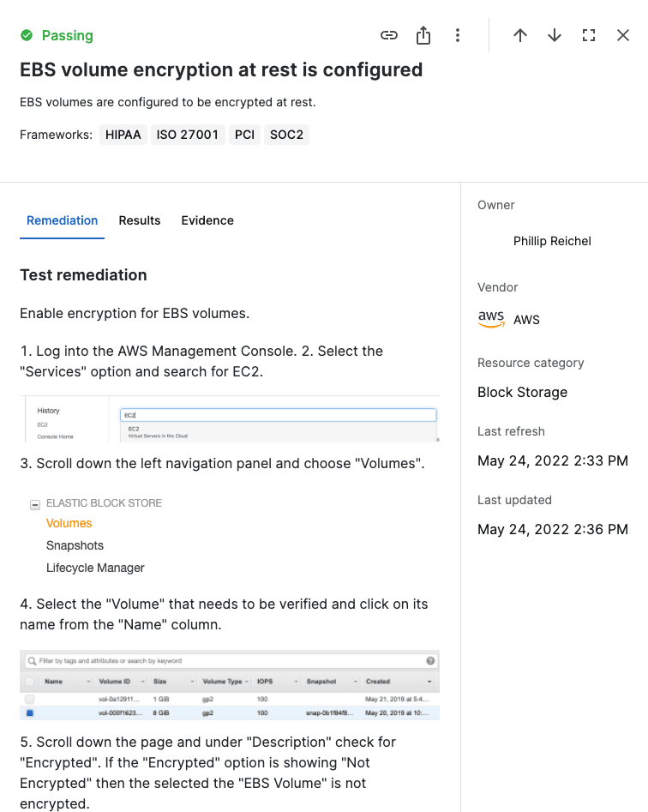Select the PCI framework tag
Image resolution: width=648 pixels, height=812 pixels.
pos(244,135)
